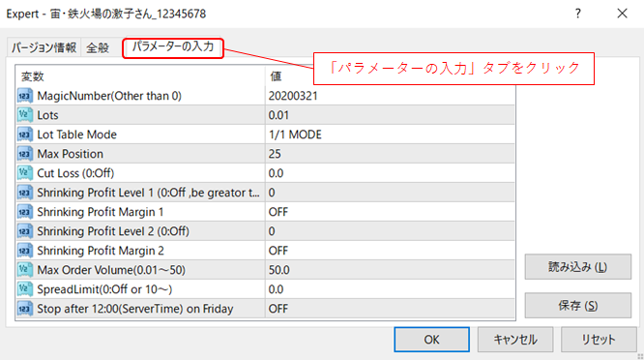
Task: Click the decimal icon beside Lots
Action: click(x=24, y=115)
